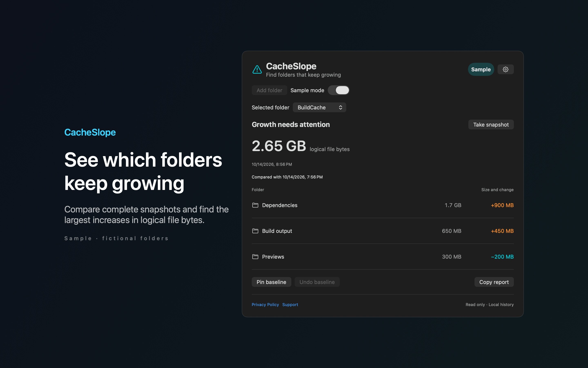The height and width of the screenshot is (368, 588).
Task: Select the Build output row name
Action: pos(277,231)
